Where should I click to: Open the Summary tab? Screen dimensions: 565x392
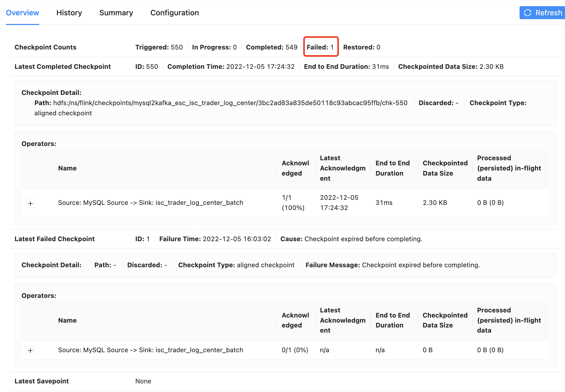pyautogui.click(x=116, y=13)
